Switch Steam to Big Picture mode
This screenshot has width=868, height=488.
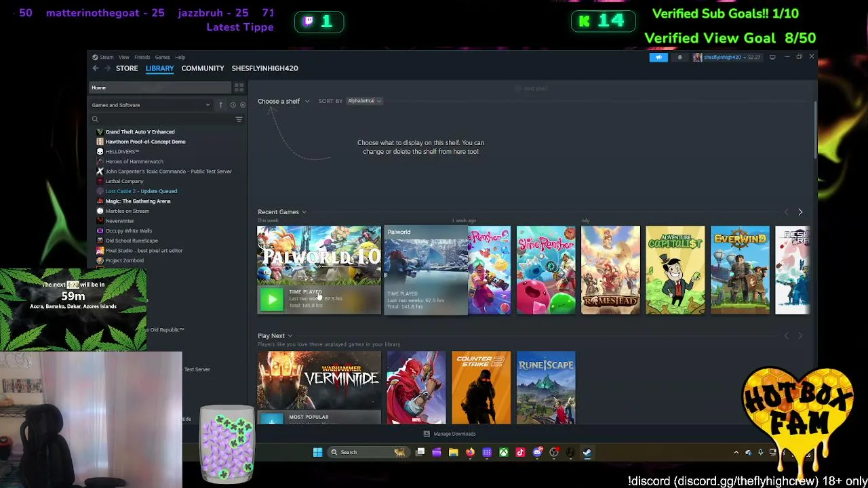click(x=772, y=58)
